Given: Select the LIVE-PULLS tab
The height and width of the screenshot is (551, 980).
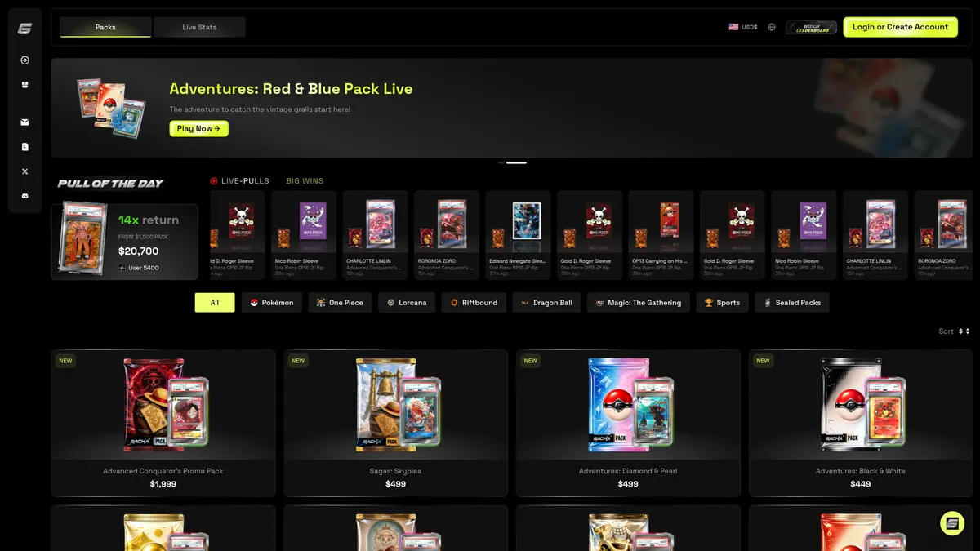Looking at the screenshot, I should tap(239, 181).
